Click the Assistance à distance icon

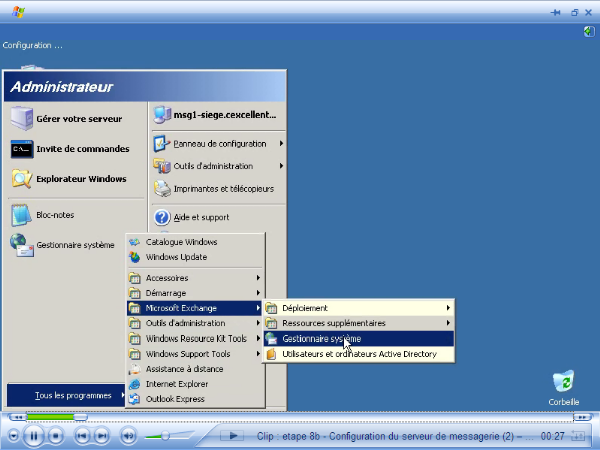pos(134,369)
